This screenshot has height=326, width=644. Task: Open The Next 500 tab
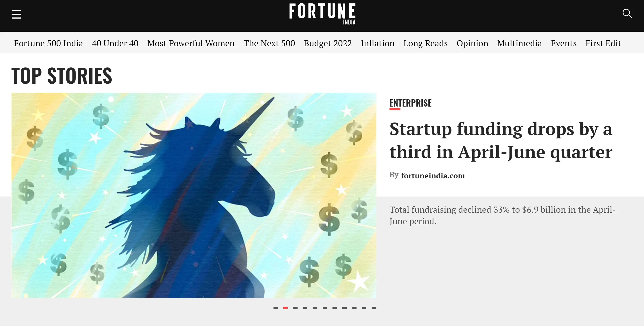pos(269,43)
